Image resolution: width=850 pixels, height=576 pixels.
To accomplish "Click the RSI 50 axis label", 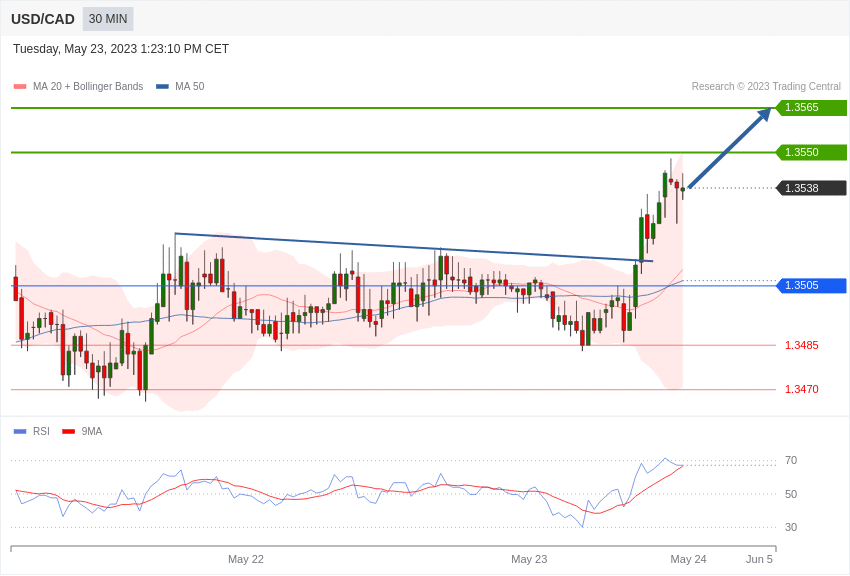I will point(791,494).
